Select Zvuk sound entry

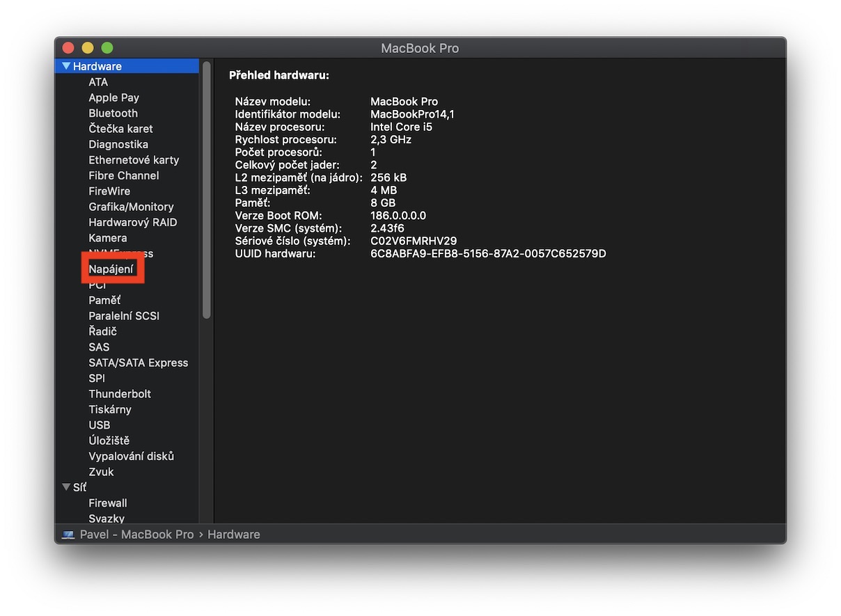click(101, 472)
